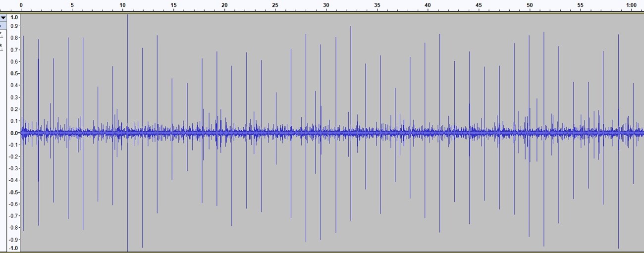Click the 0.4 amplitude scale label
Image resolution: width=644 pixels, height=253 pixels.
click(x=14, y=85)
